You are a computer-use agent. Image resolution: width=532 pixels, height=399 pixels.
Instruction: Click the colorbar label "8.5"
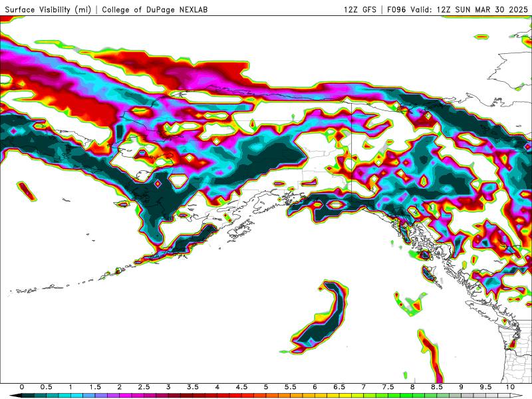click(x=437, y=387)
